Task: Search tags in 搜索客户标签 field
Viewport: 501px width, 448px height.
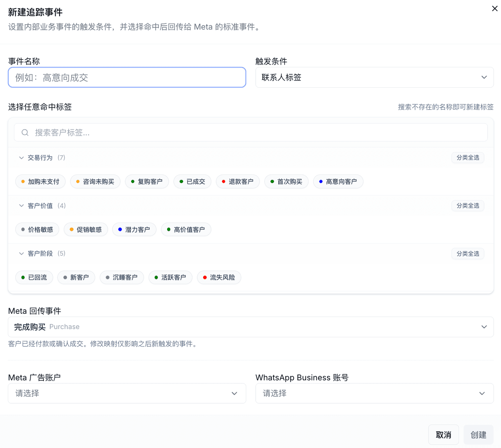Action: tap(251, 133)
